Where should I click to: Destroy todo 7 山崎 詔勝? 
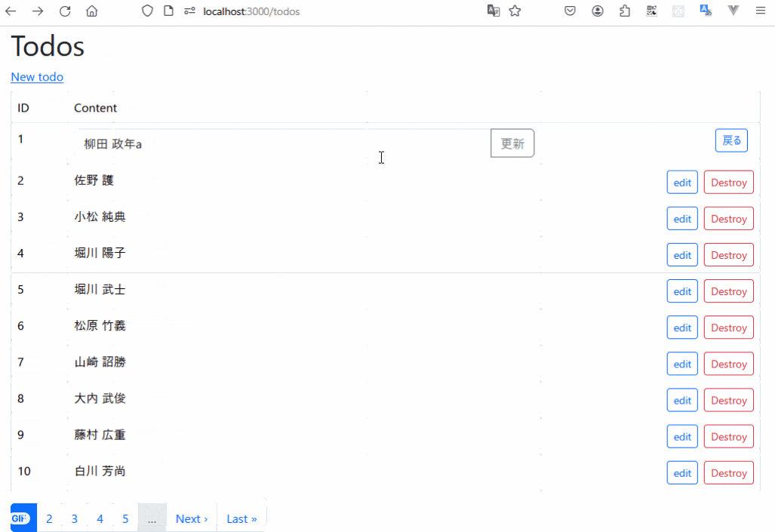728,364
